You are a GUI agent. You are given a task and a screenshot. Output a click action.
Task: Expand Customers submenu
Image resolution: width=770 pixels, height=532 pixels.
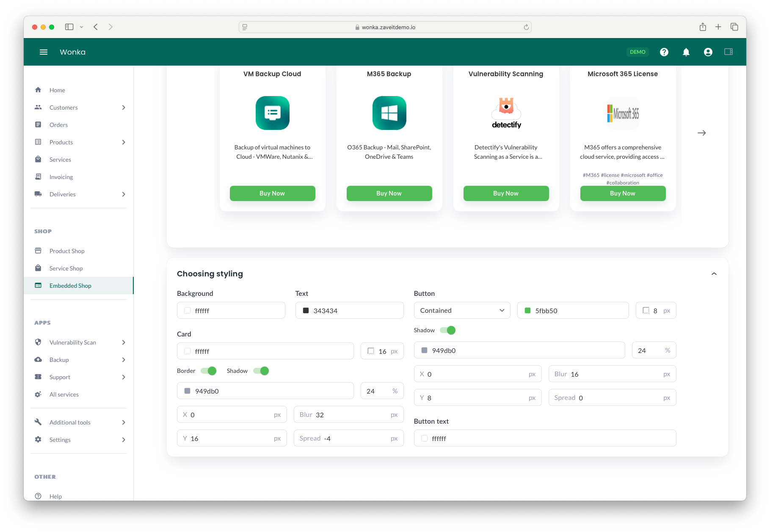(123, 108)
